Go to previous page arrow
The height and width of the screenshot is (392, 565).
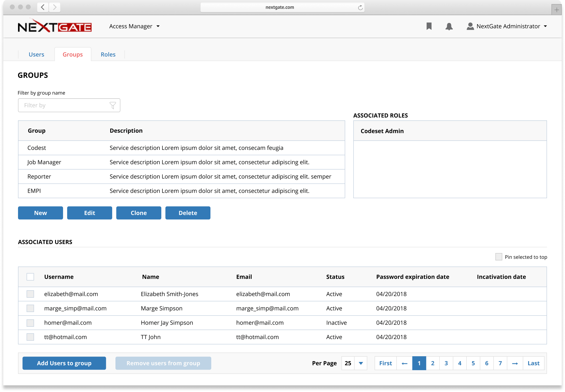405,363
